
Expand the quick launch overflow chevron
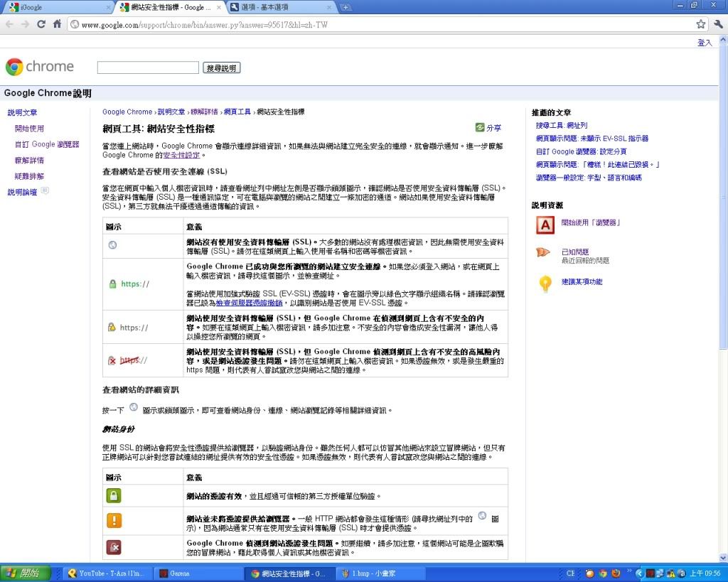[x=629, y=571]
